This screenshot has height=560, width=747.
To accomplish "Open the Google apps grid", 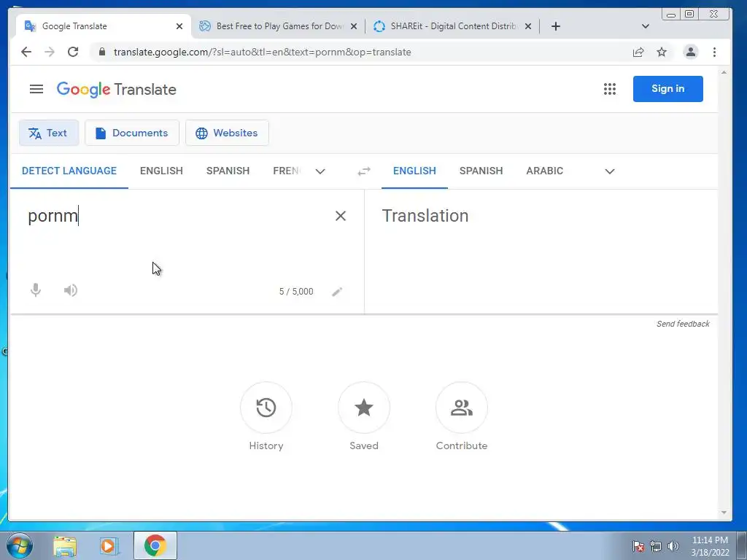I will coord(610,89).
